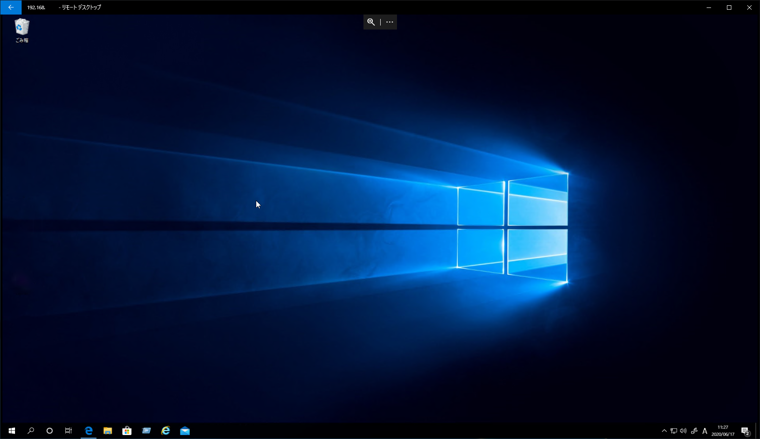The width and height of the screenshot is (760, 439).
Task: Open taskbar search magnifier
Action: 31,431
